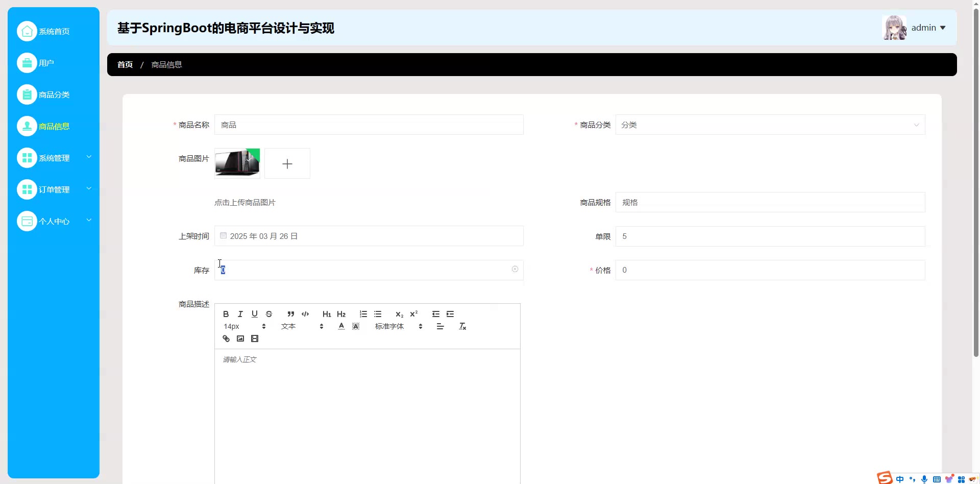Focus the 单限 input field

770,236
